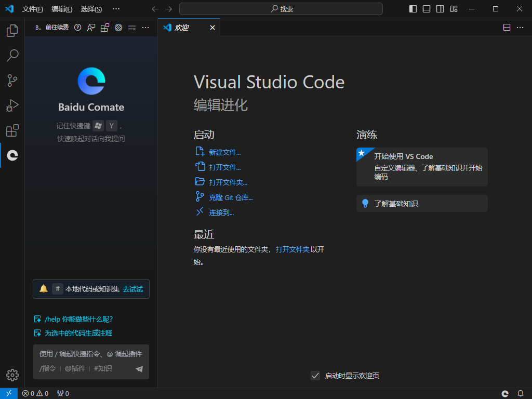Toggle secondary side bar visibility
This screenshot has width=532, height=399.
(x=440, y=9)
